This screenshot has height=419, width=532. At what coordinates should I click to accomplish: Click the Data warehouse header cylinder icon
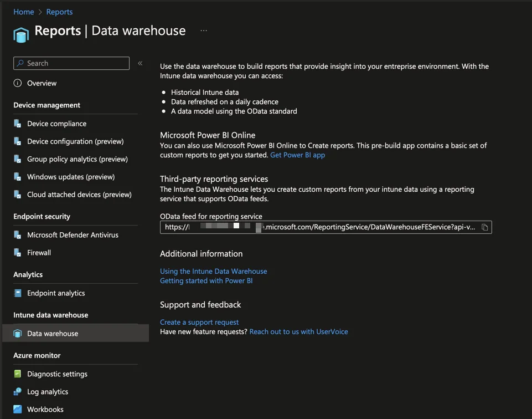(x=21, y=34)
